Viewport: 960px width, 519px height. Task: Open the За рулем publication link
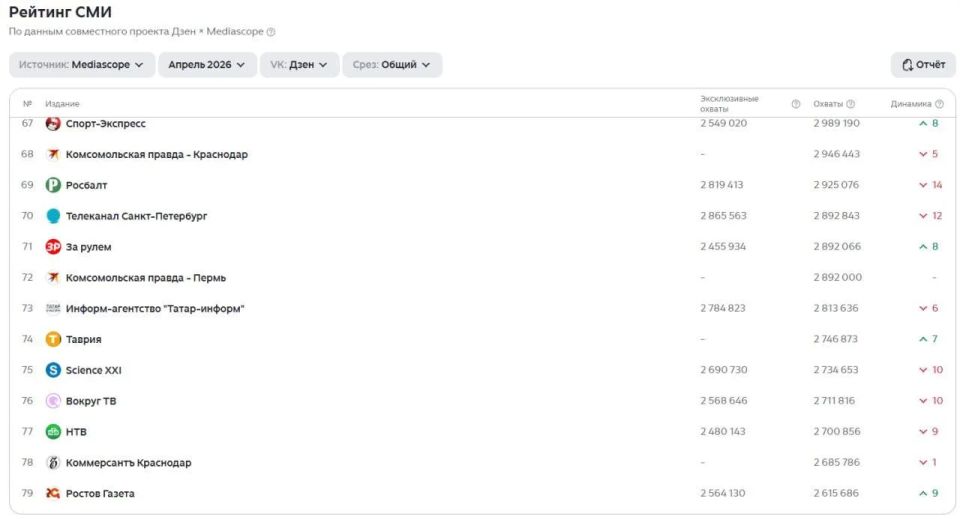click(x=89, y=247)
